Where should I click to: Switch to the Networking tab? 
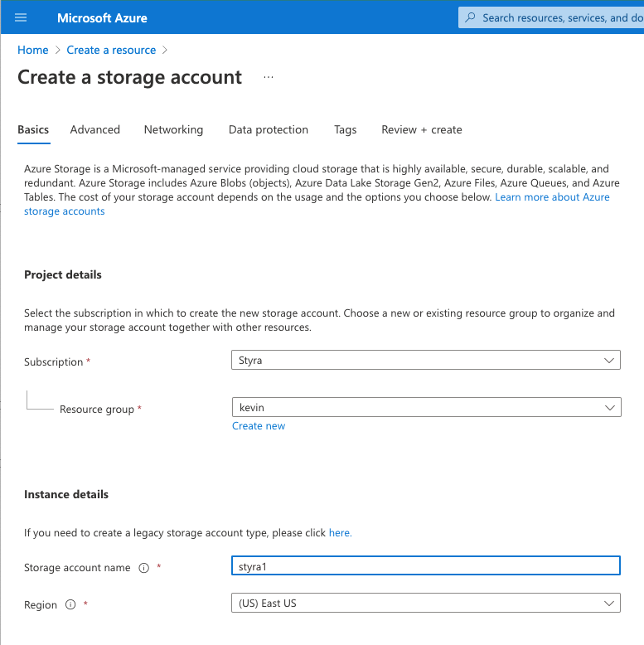(x=173, y=129)
